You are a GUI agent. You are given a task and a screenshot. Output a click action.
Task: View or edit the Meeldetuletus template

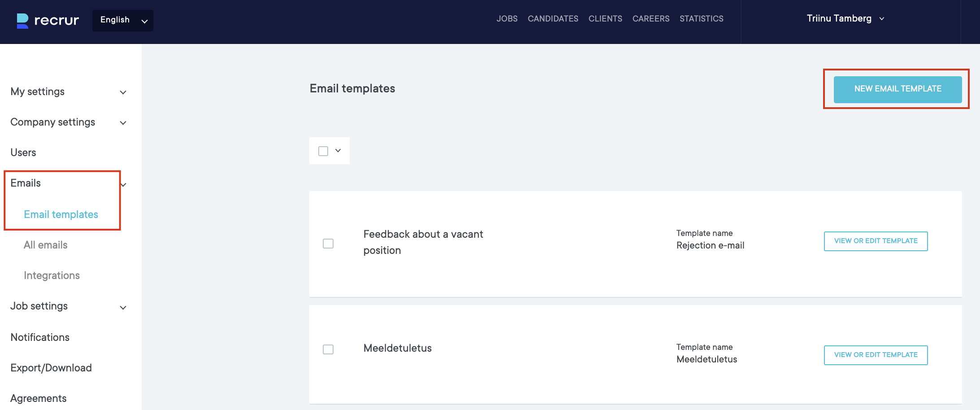[876, 355]
